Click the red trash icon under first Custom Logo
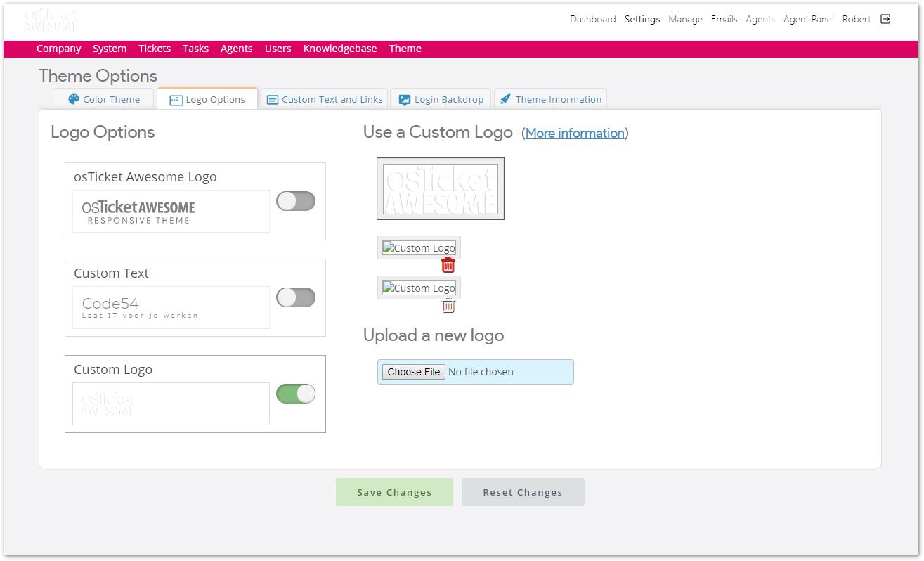The image size is (924, 561). coord(448,265)
